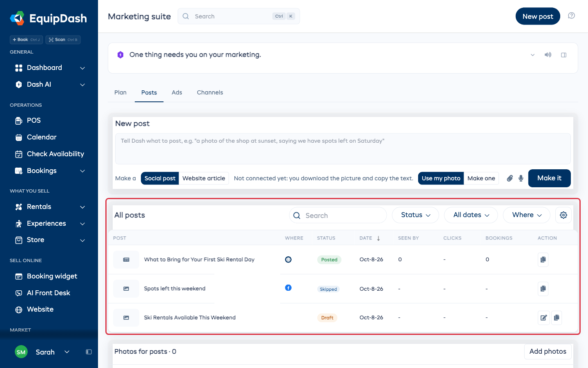Expand the Dashboard menu

point(82,68)
